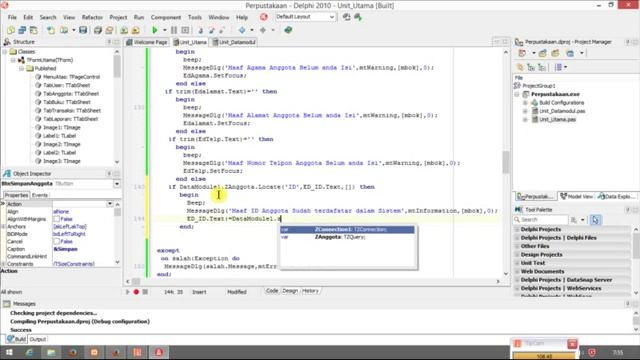Open the Run button dropdown arrow
This screenshot has height=360, width=640.
(164, 30)
